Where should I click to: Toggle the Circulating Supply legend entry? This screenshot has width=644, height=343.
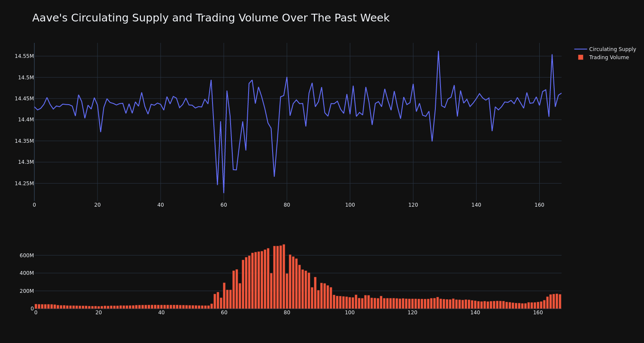coord(605,49)
